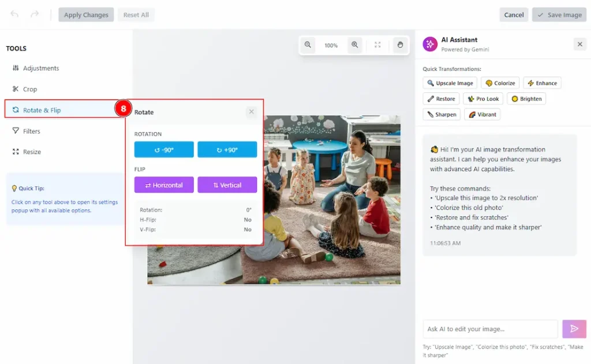Click the fit-to-screen expand icon
The width and height of the screenshot is (591, 364).
[377, 45]
